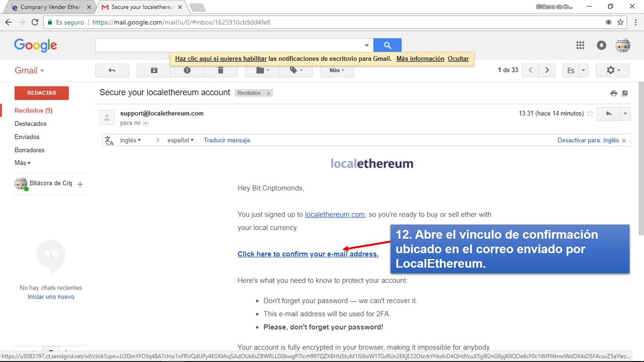Enable desktop notifications link
Viewport: 644px width, 362px height.
click(x=221, y=59)
